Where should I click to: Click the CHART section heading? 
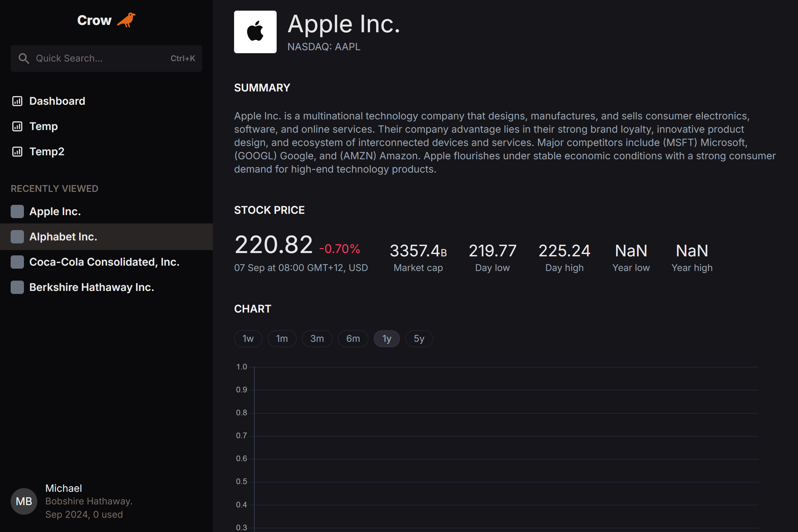click(x=252, y=309)
